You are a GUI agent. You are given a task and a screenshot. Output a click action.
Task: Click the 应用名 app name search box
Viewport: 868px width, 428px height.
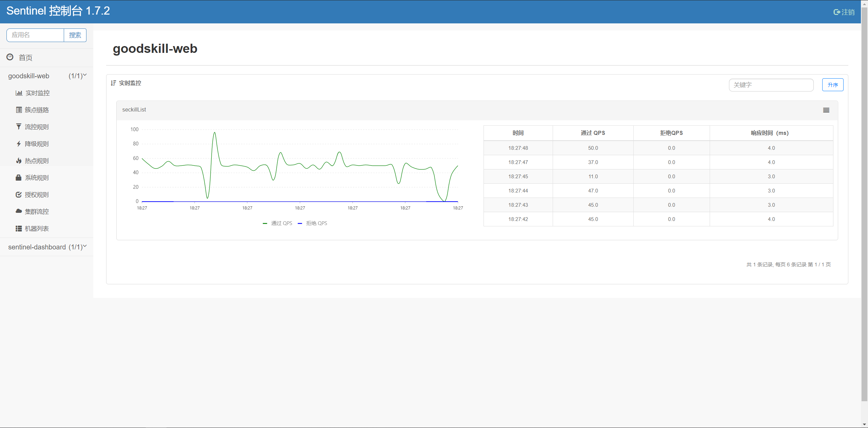(x=35, y=35)
